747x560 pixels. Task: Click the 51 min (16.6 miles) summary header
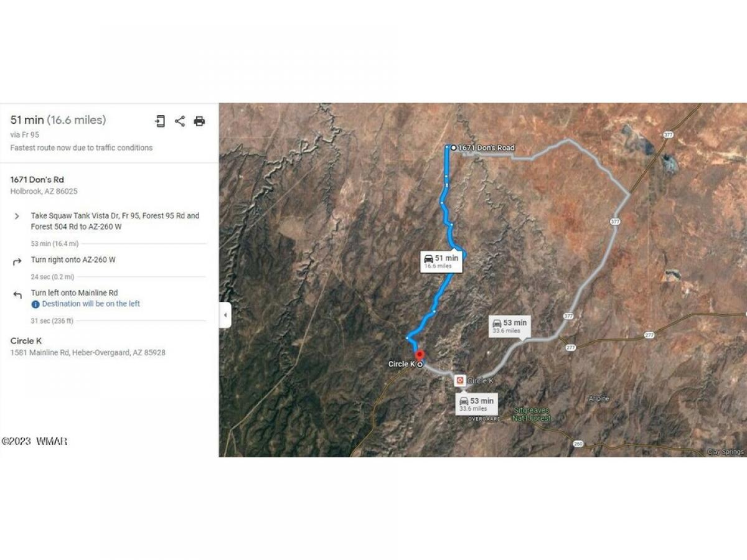(x=59, y=120)
